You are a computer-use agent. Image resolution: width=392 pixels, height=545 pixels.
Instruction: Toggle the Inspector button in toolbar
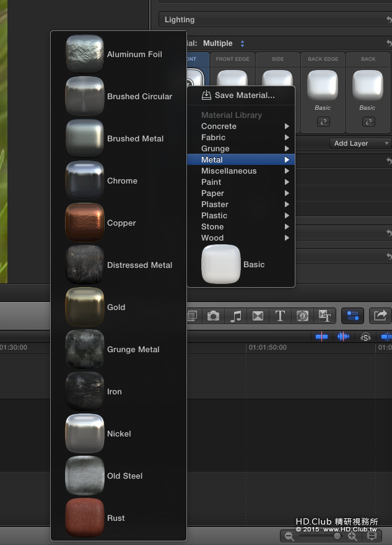(352, 316)
